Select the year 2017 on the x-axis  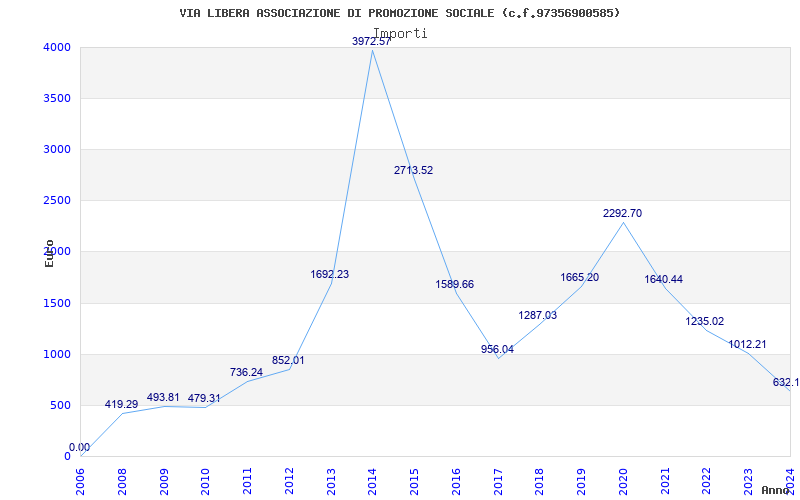[498, 481]
